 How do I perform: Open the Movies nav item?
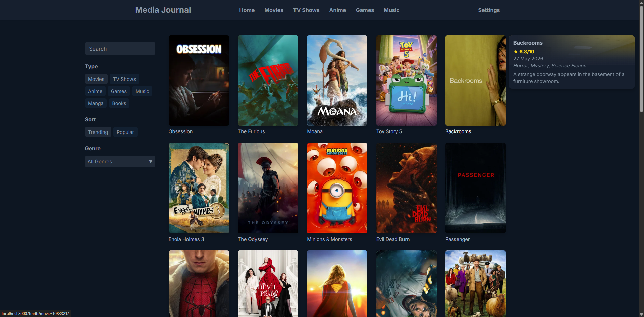pyautogui.click(x=274, y=10)
